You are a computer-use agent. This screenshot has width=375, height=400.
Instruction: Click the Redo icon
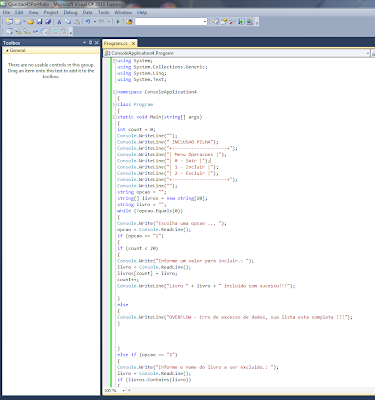[102, 22]
